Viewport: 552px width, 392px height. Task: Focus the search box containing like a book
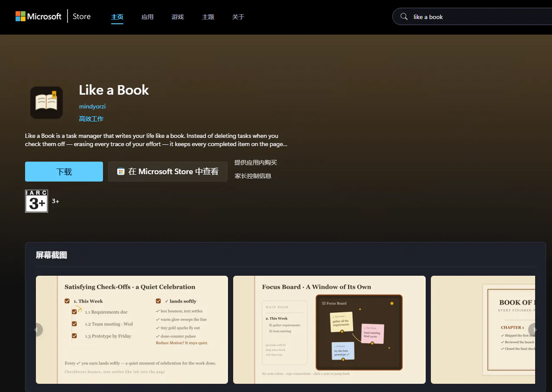[472, 16]
